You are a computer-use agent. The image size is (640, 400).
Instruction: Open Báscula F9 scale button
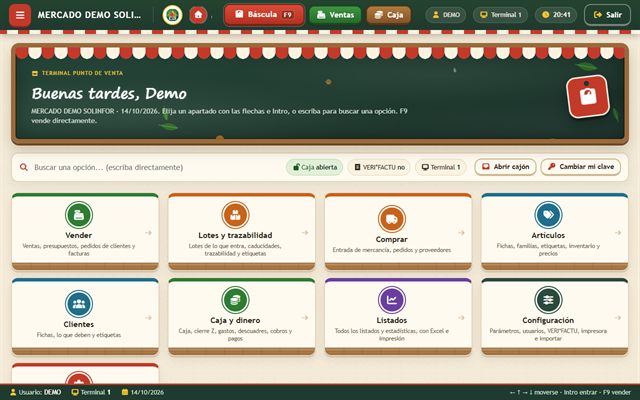point(264,15)
